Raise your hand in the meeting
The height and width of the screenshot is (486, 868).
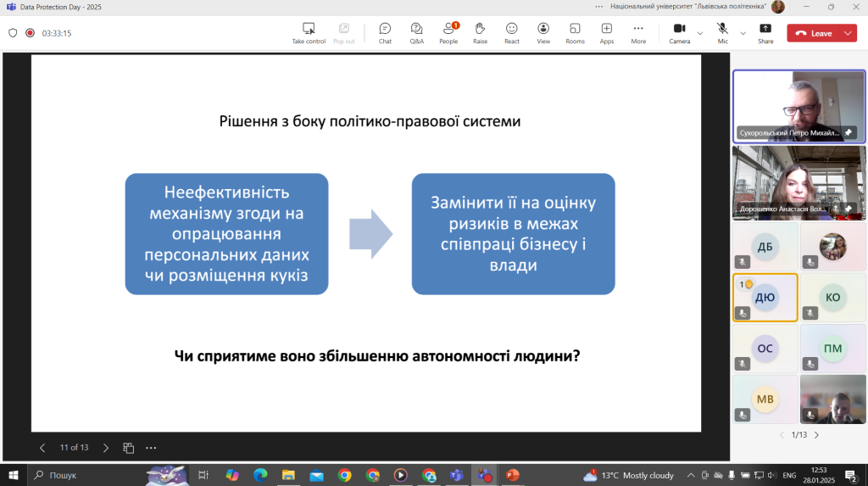480,33
